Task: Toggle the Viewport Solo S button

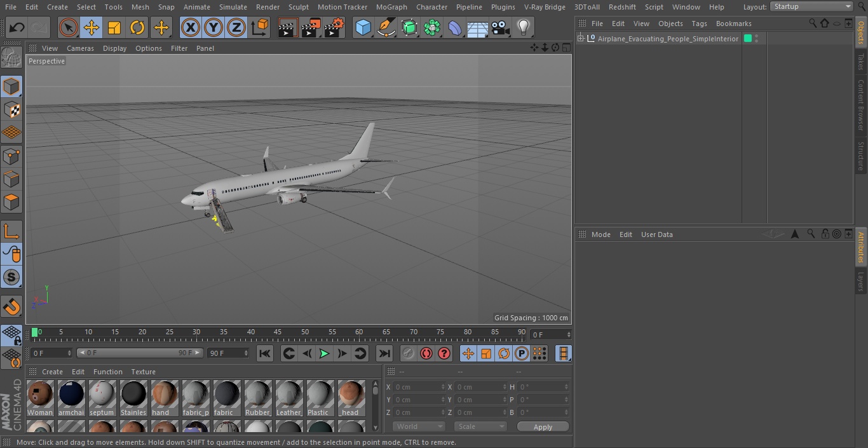Action: (11, 277)
